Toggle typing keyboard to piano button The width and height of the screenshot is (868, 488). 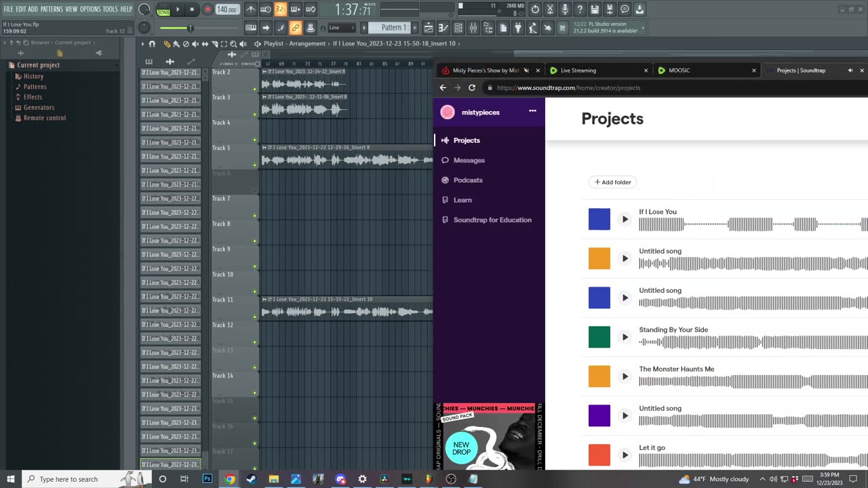pyautogui.click(x=251, y=28)
